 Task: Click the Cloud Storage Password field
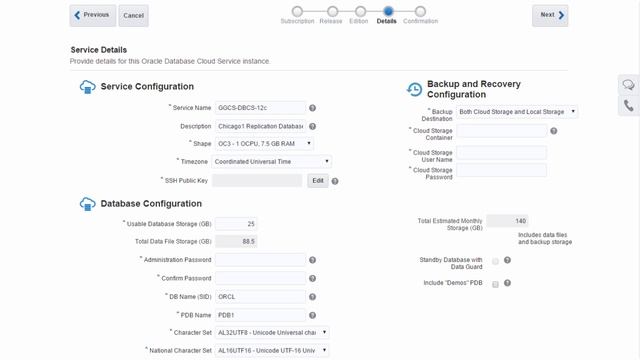502,170
